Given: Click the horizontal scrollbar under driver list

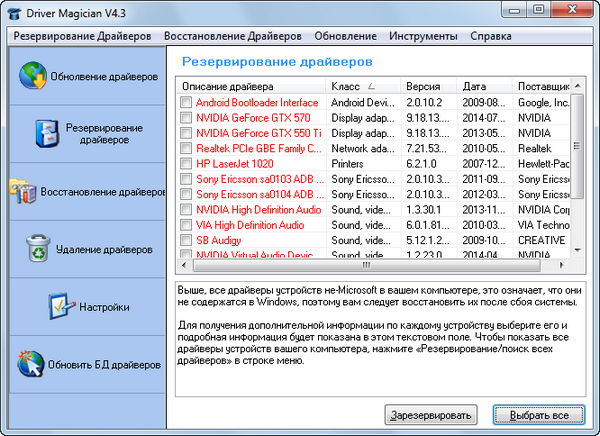Looking at the screenshot, I should 370,268.
